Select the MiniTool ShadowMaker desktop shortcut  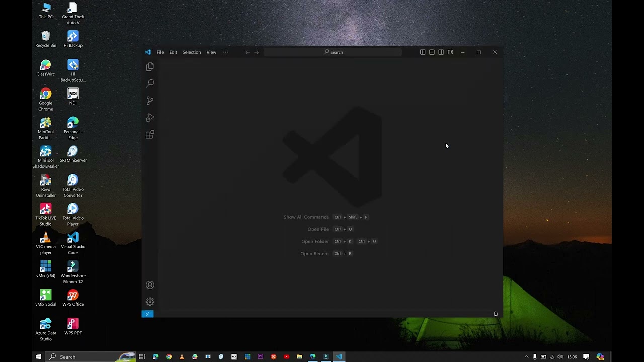click(x=46, y=157)
